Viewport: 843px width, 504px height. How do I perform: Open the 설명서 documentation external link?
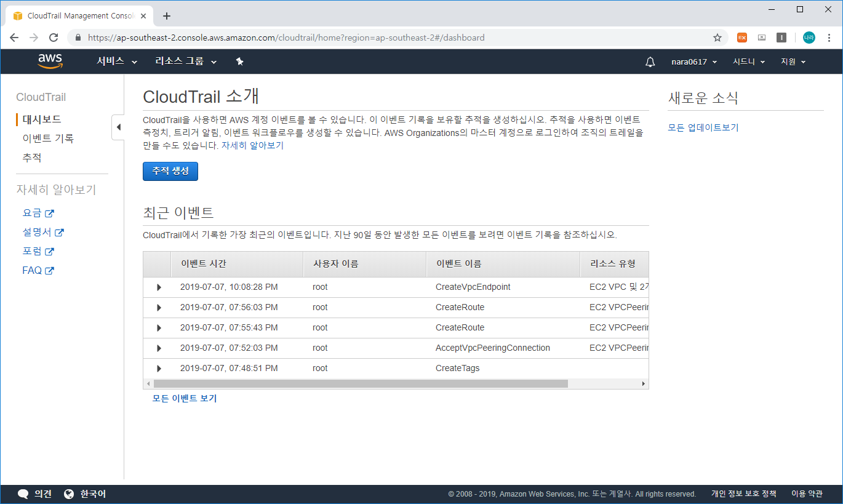coord(43,232)
